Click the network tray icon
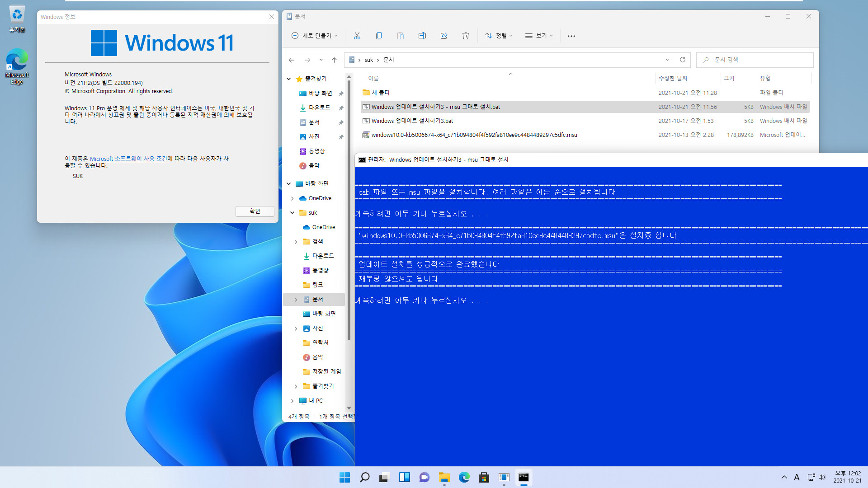Screen dimensions: 868x488 coord(811,477)
